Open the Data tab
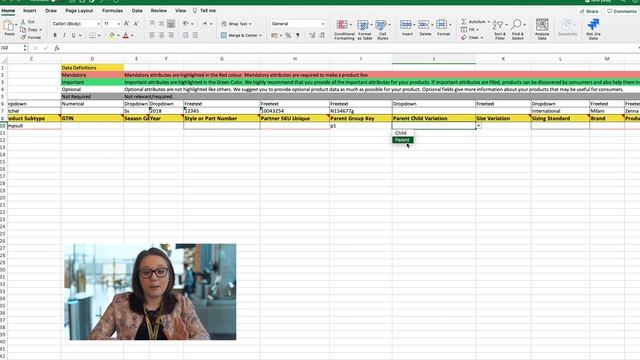 coord(137,11)
